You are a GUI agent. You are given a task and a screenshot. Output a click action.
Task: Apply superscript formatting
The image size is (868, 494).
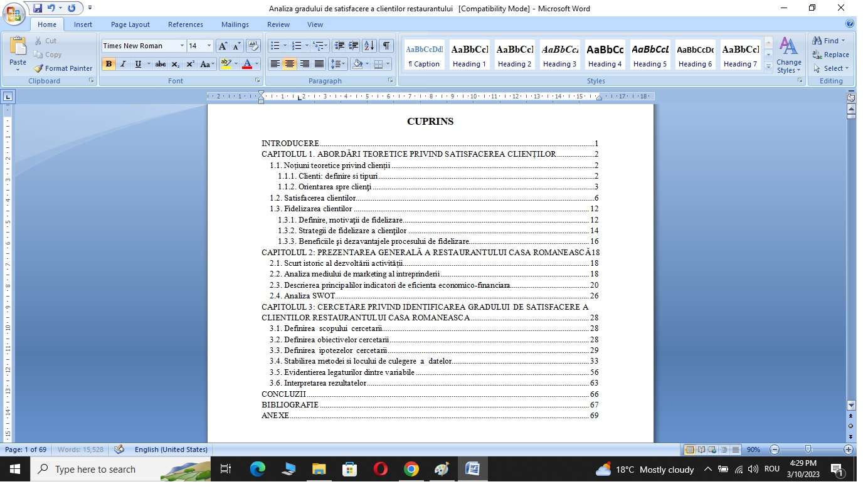(x=190, y=64)
